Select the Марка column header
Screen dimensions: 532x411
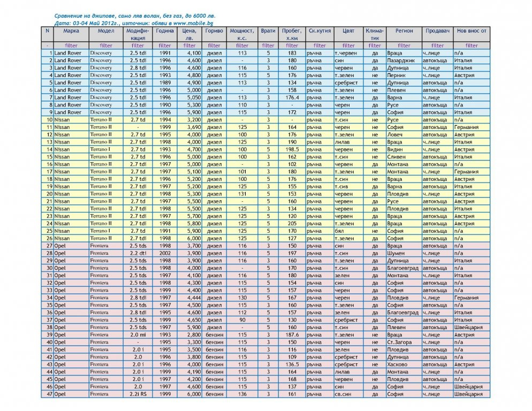coord(71,34)
